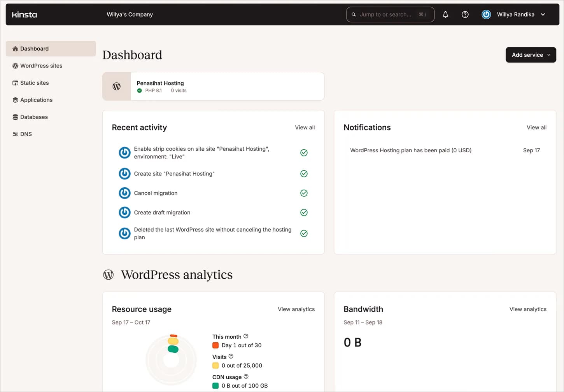Click the info icon beside Visits
The height and width of the screenshot is (392, 564).
(x=231, y=356)
